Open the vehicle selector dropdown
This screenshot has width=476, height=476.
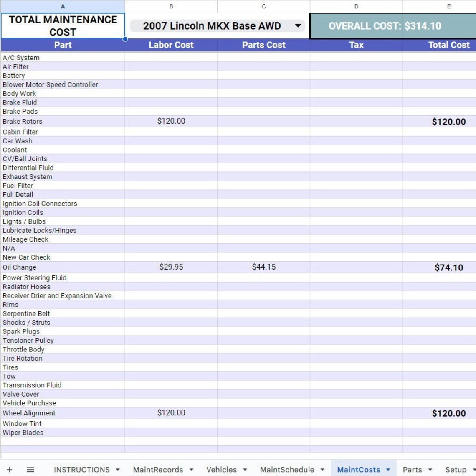pyautogui.click(x=298, y=25)
